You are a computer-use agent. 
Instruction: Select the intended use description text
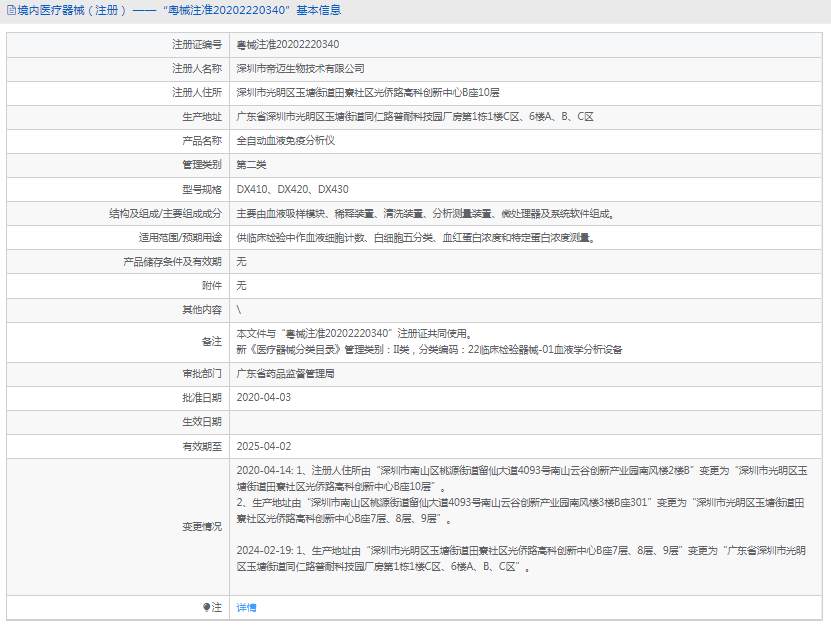point(416,238)
